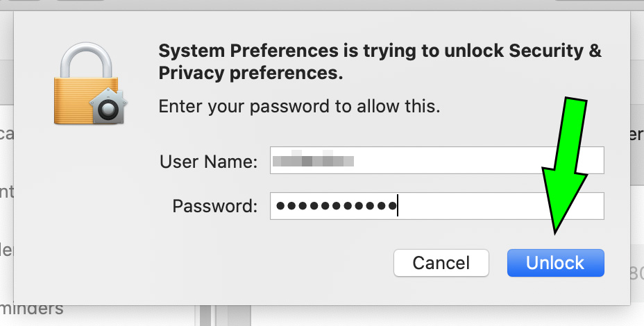Click the Gatekeeper house badge on padlock
Image resolution: width=644 pixels, height=326 pixels.
(108, 105)
